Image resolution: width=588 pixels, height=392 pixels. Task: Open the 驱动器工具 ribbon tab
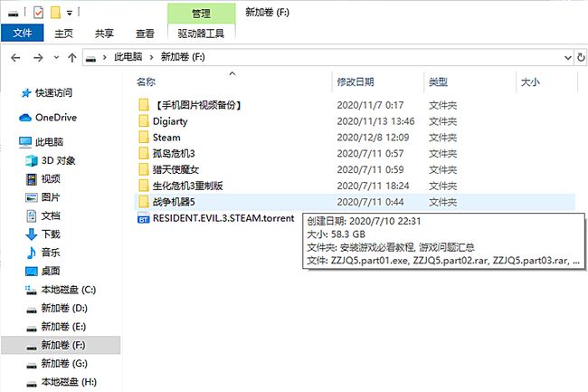[x=201, y=33]
